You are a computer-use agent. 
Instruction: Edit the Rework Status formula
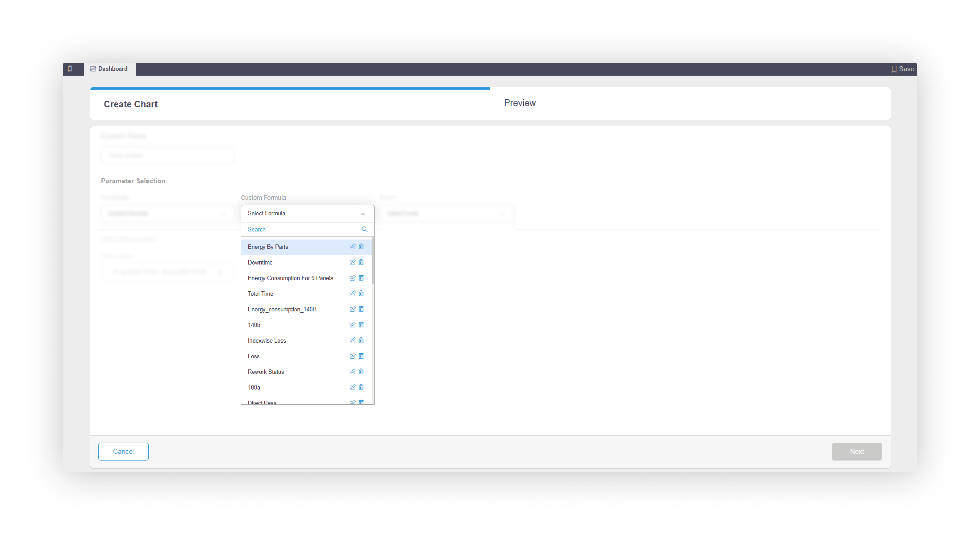pos(352,371)
